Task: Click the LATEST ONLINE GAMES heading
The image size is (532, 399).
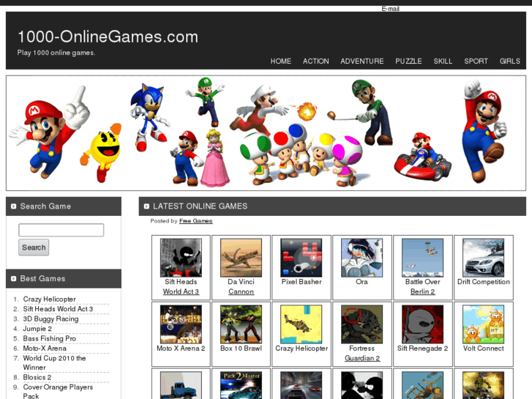Action: click(200, 206)
